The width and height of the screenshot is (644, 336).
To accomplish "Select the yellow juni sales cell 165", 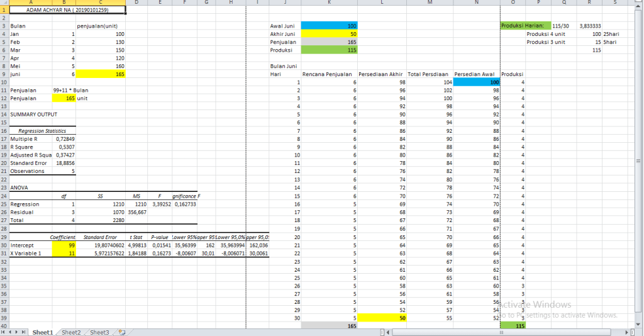I will tap(101, 74).
